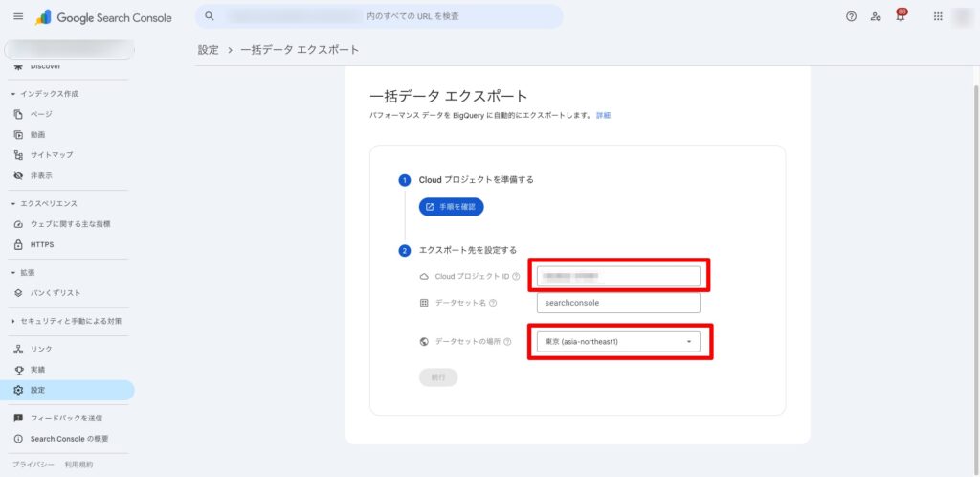Select ウェブに関する主な指標 in sidebar

click(70, 224)
